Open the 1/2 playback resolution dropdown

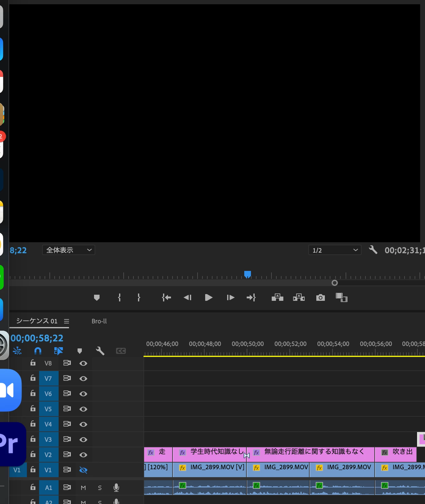pos(335,250)
